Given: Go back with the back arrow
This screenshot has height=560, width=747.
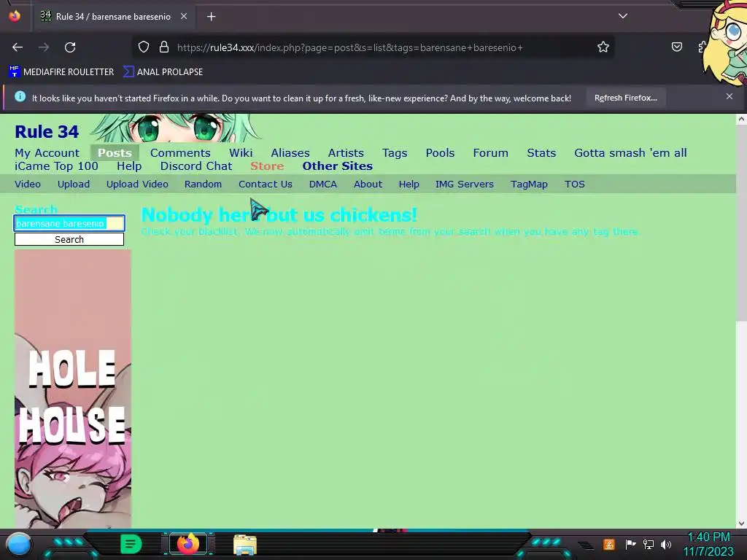Looking at the screenshot, I should 18,47.
